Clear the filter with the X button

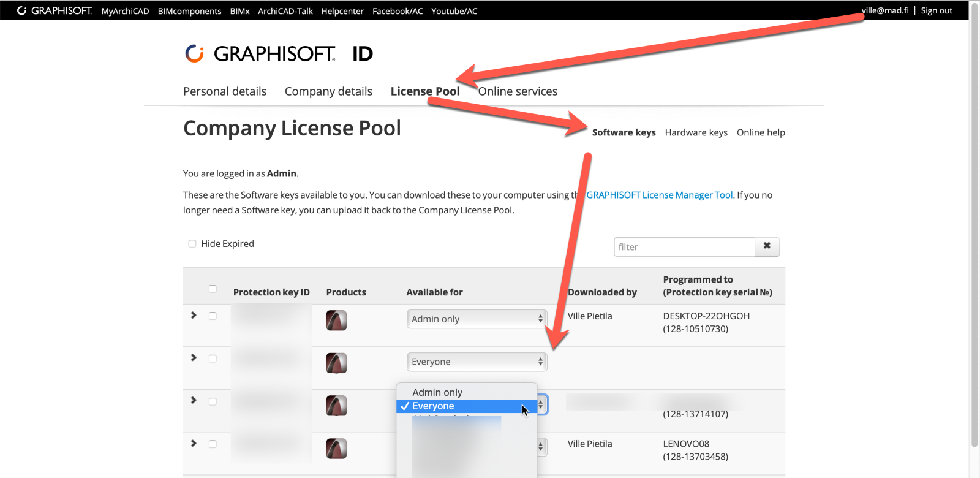point(767,246)
